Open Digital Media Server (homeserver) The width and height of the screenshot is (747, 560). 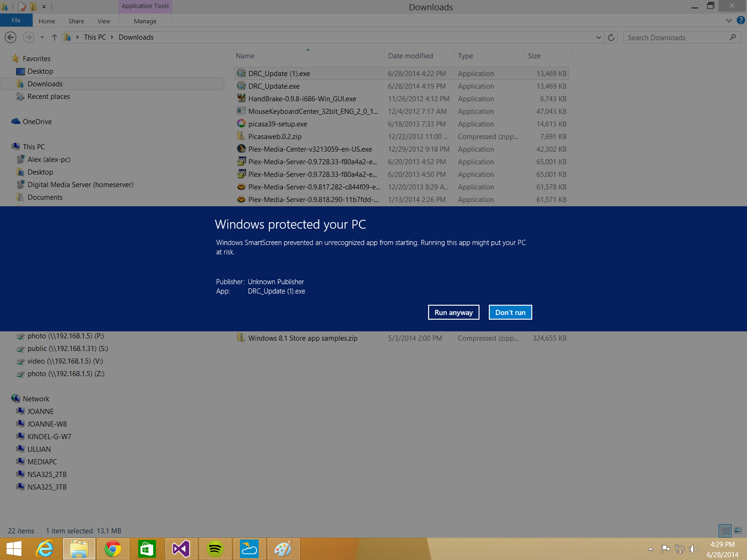80,185
